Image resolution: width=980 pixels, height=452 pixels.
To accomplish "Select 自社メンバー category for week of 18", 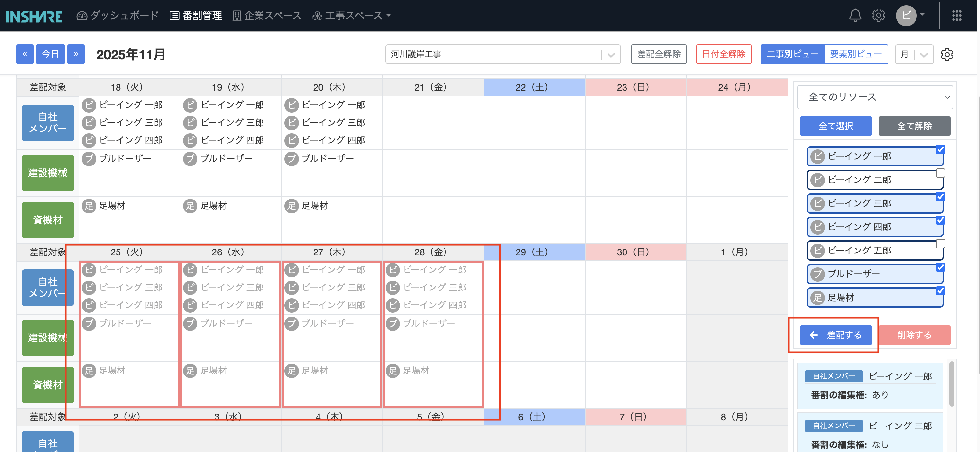I will coord(47,123).
